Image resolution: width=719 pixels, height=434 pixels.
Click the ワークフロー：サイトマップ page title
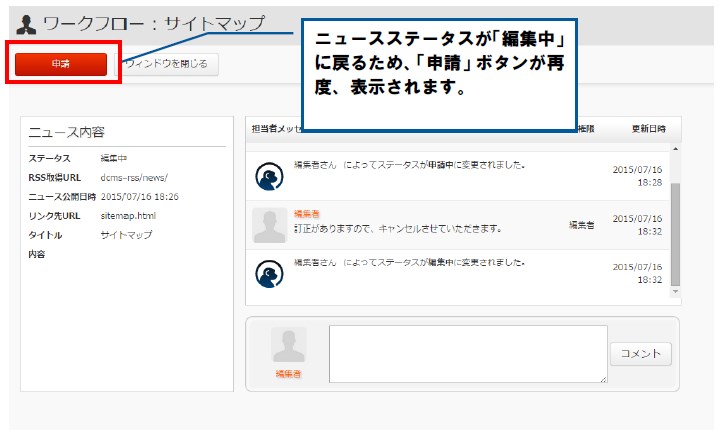(154, 23)
